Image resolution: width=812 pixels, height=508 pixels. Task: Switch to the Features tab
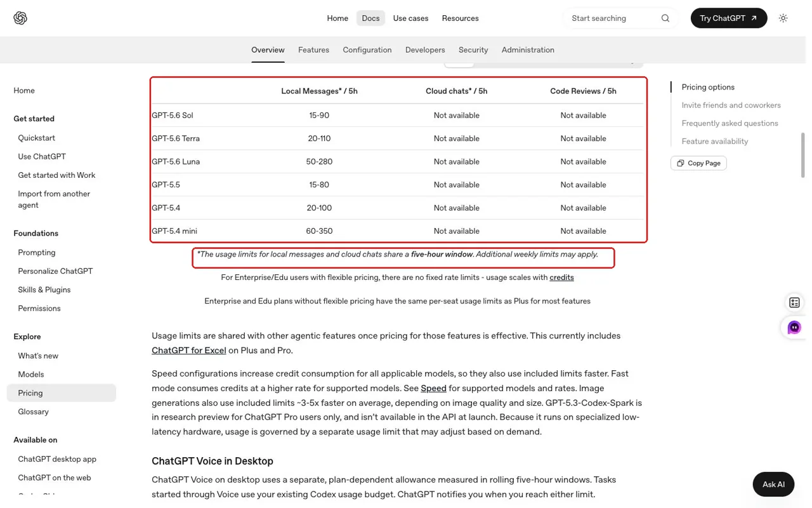tap(313, 50)
